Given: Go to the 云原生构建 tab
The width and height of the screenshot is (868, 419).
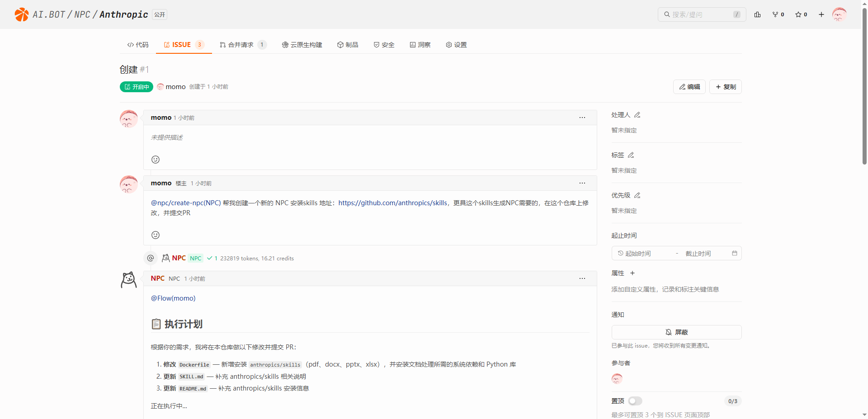Looking at the screenshot, I should tap(302, 45).
